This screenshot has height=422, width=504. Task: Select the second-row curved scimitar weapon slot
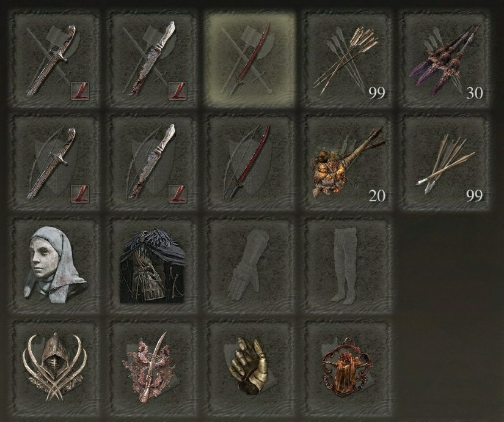[x=54, y=163]
